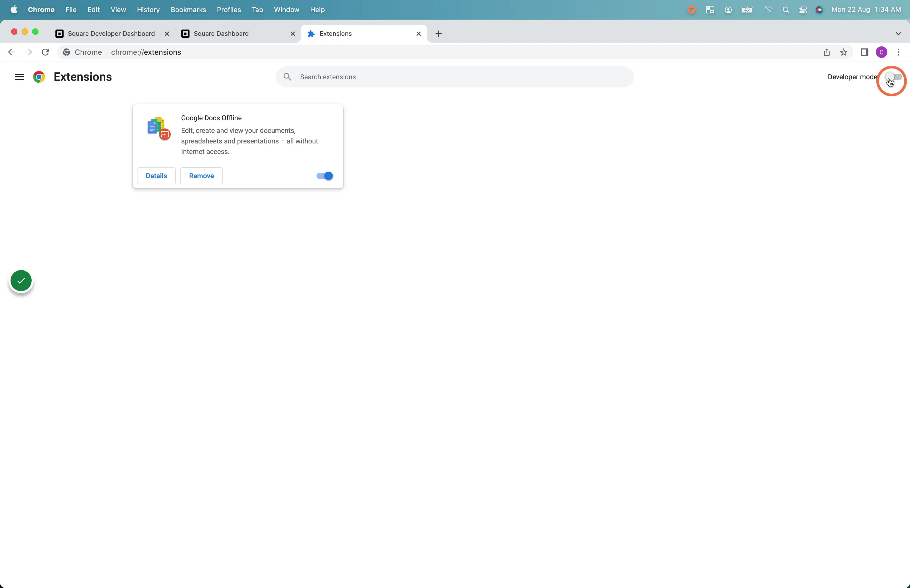Screen dimensions: 910x588
Task: Click the Google Docs Offline extension icon
Action: pyautogui.click(x=159, y=128)
